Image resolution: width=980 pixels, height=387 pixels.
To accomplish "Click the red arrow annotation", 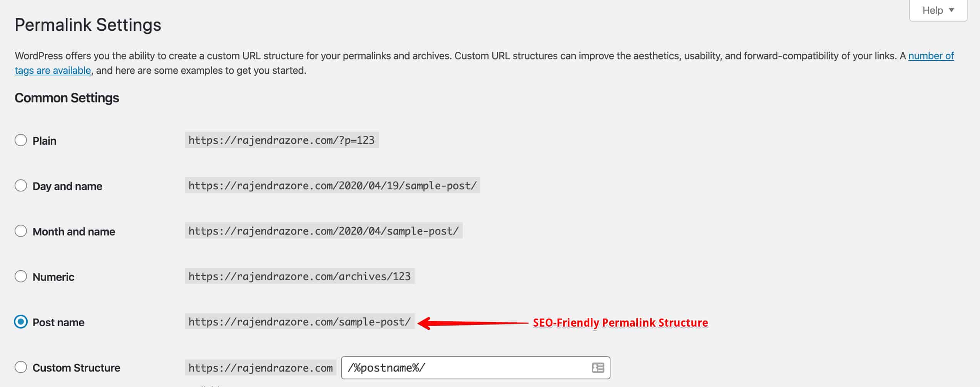I will point(473,323).
